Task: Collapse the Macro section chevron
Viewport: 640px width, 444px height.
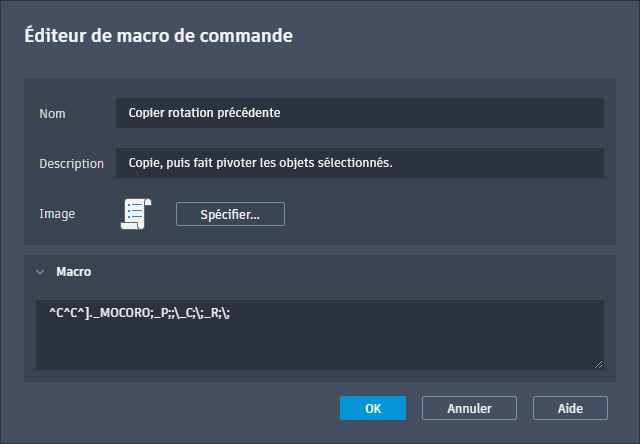Action: tap(40, 271)
